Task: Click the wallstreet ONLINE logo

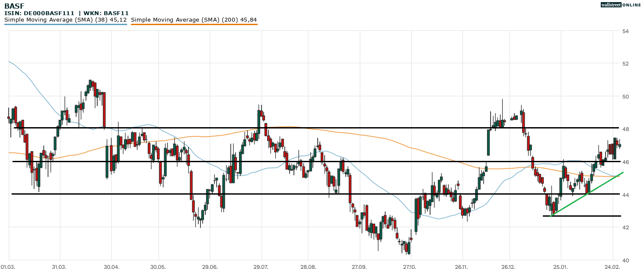Action: tap(621, 5)
